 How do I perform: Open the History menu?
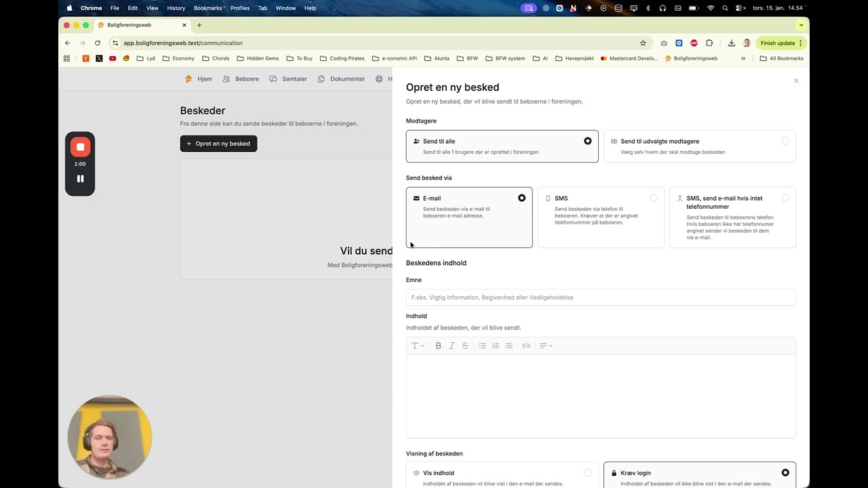pos(176,8)
